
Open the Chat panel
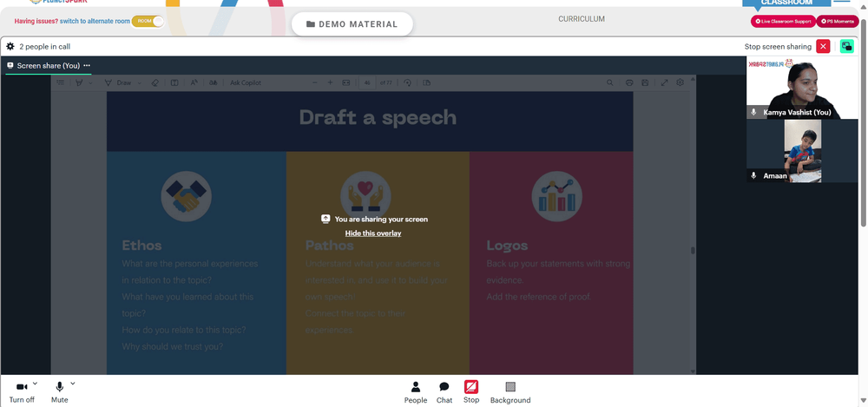click(x=444, y=392)
